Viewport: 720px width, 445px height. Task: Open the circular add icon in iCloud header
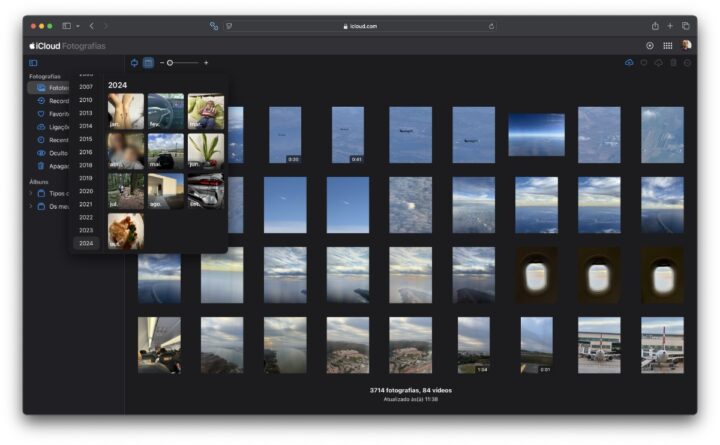click(x=650, y=45)
